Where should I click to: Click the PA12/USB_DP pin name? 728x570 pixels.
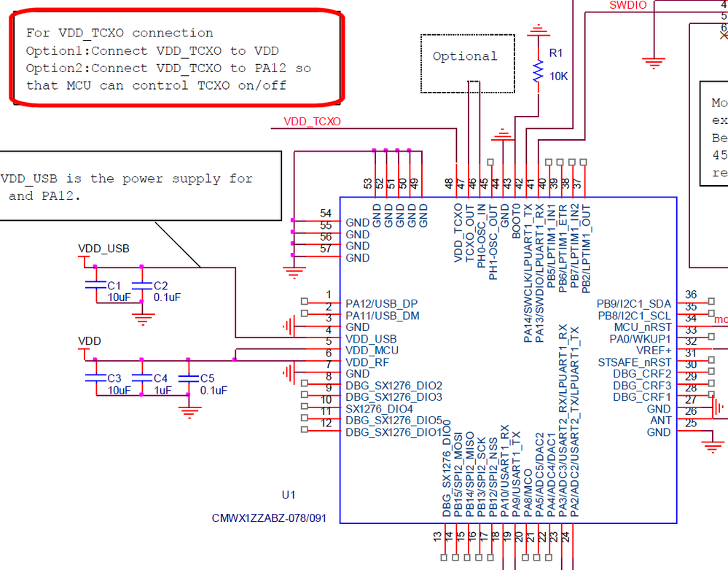point(381,304)
